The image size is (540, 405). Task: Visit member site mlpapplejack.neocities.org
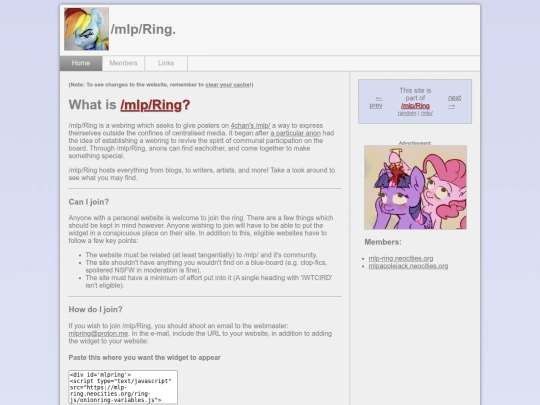pos(408,266)
